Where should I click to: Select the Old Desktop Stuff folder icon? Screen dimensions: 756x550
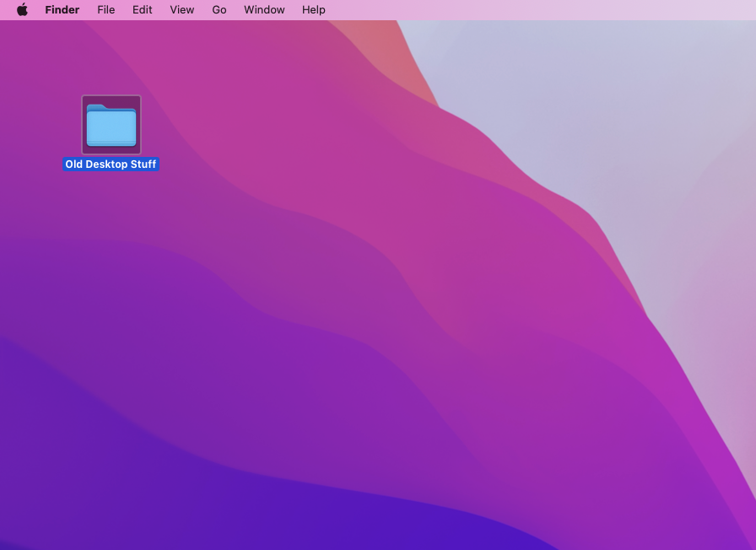111,125
